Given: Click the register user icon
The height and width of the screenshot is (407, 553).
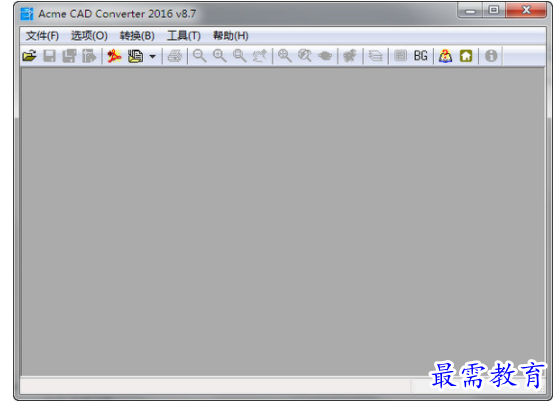Looking at the screenshot, I should [445, 56].
